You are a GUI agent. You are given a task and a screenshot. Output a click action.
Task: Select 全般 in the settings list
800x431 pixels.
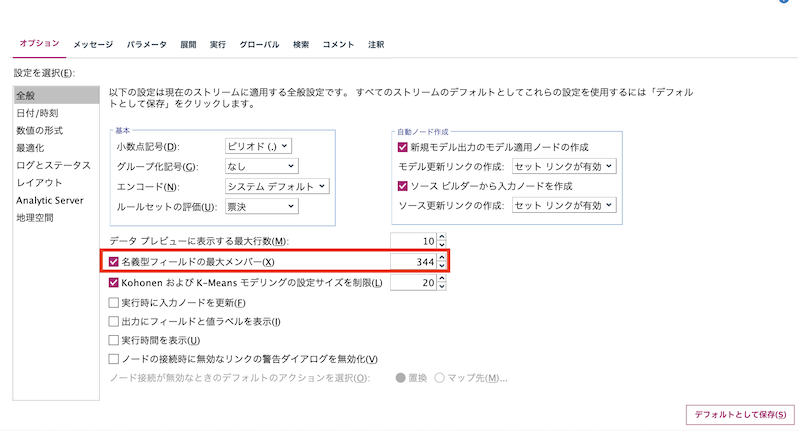coord(56,95)
